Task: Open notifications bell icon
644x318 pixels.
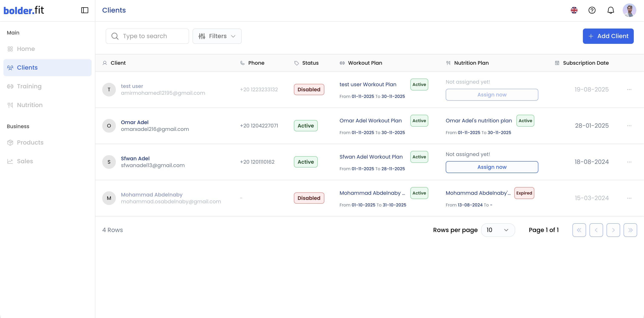Action: [611, 10]
